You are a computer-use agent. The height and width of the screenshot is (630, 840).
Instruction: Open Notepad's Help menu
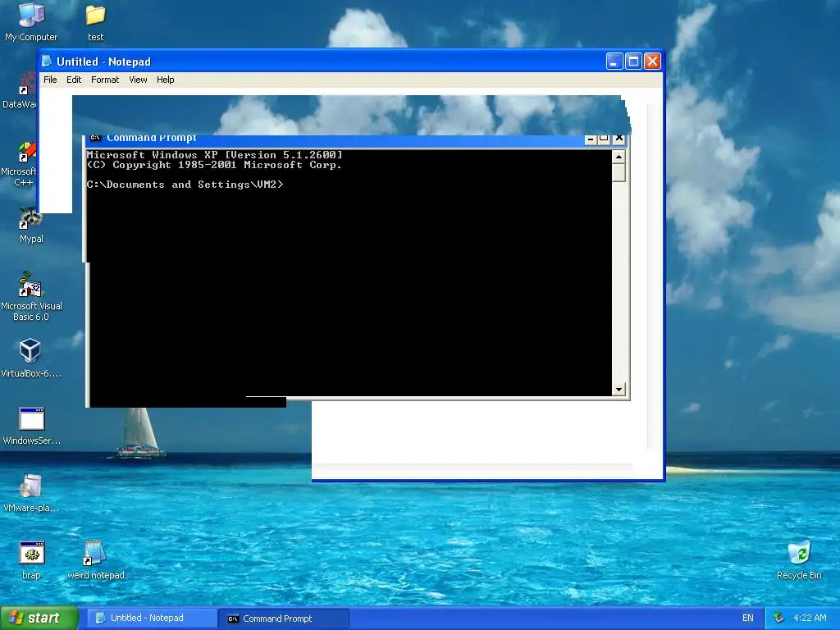click(x=165, y=80)
